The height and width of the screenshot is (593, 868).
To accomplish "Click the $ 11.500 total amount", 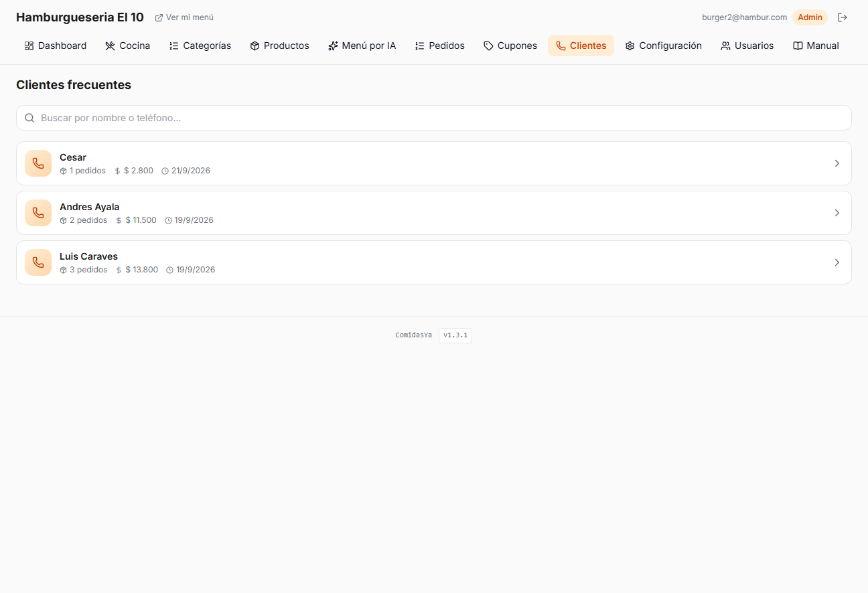I will (136, 220).
